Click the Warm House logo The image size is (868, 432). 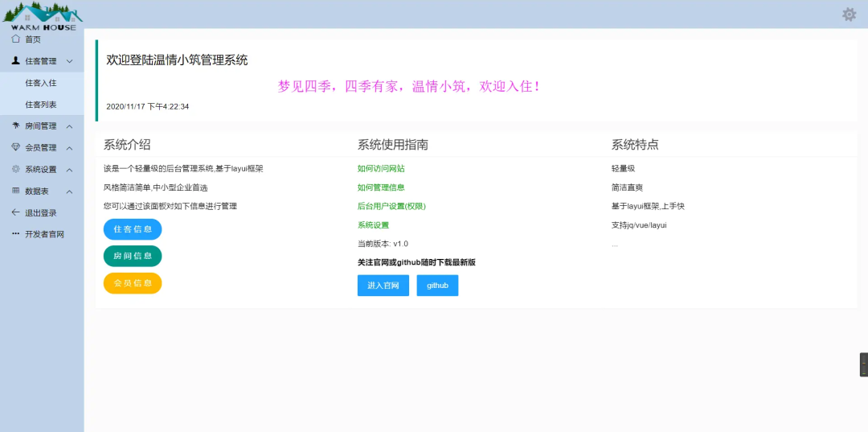pos(43,16)
